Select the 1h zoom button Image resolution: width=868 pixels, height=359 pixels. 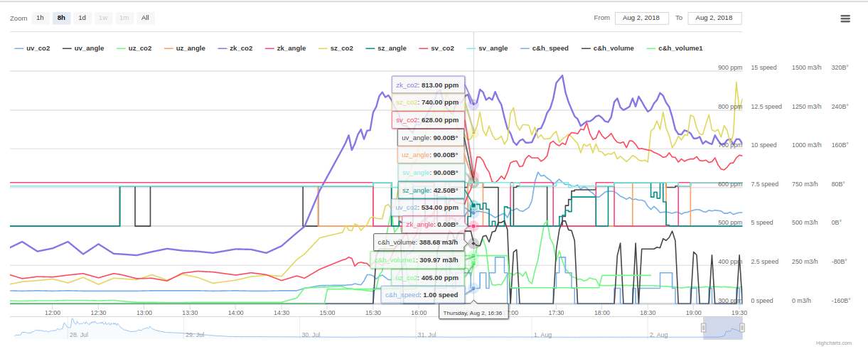41,18
